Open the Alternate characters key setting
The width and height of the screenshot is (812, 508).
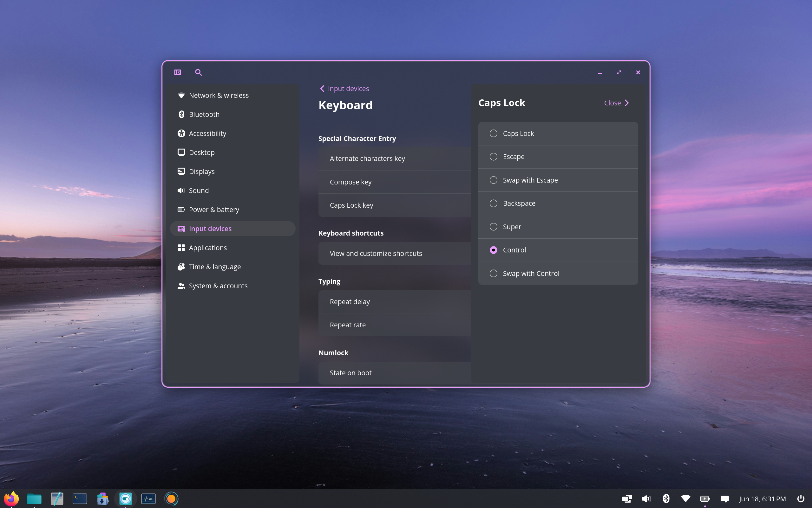tap(395, 158)
